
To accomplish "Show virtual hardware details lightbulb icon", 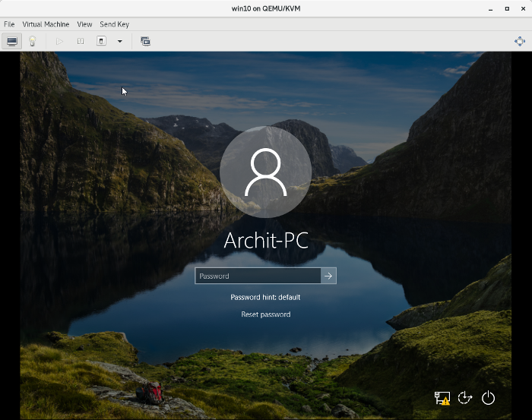I will click(32, 41).
